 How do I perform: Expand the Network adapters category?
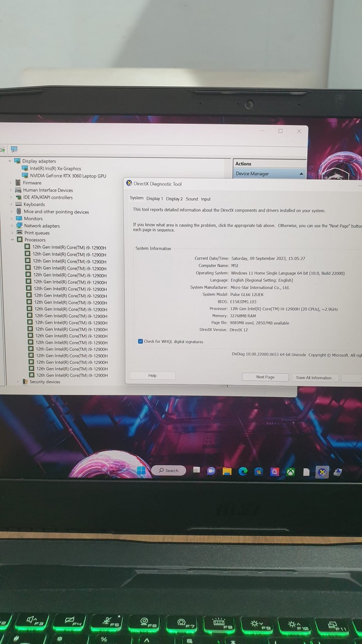[12, 226]
